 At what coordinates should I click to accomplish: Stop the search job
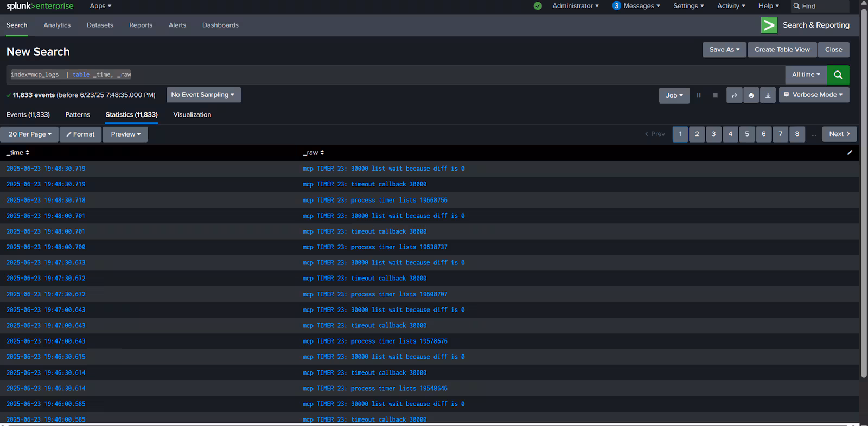pyautogui.click(x=715, y=95)
